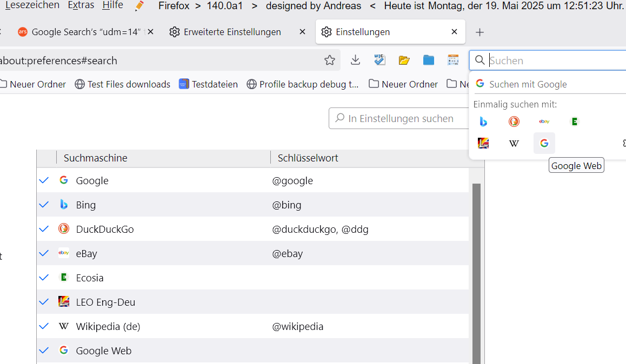The width and height of the screenshot is (626, 364).
Task: Select the Google Web row name
Action: coord(103,351)
